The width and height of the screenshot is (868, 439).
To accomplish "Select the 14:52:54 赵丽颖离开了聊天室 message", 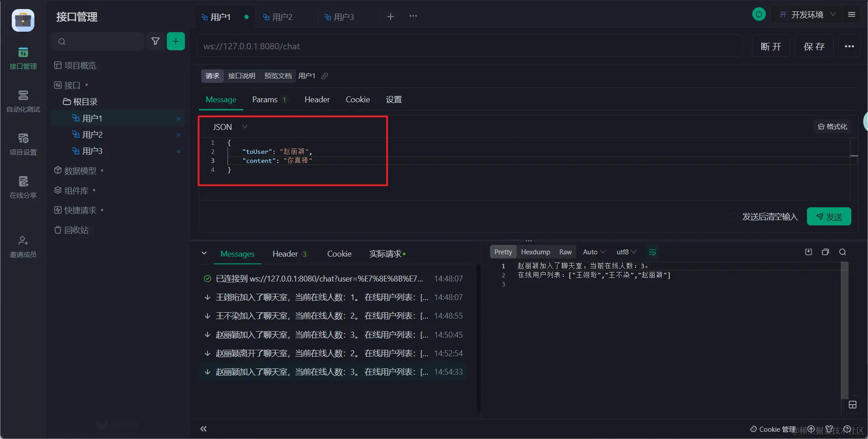I will 333,353.
